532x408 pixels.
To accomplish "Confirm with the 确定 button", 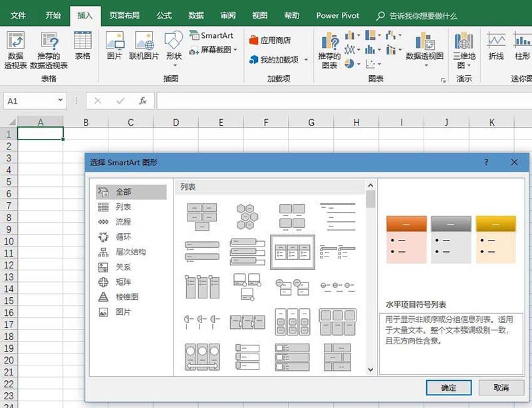I will 450,387.
